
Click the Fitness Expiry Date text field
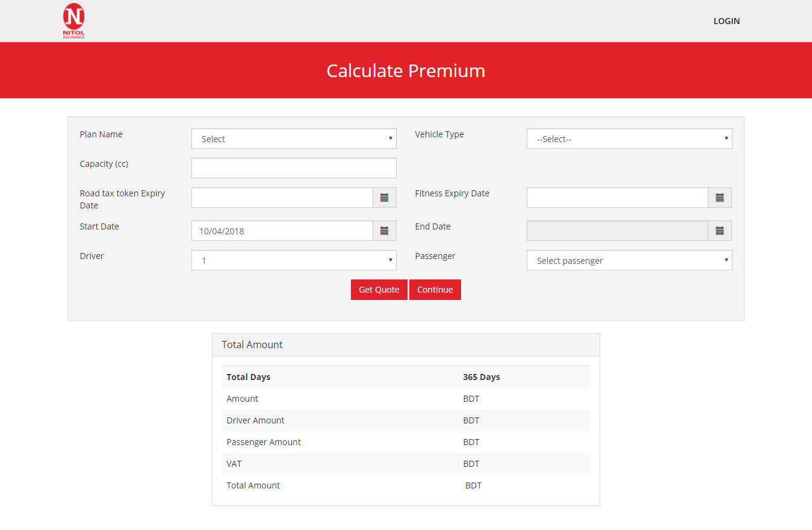[x=617, y=198]
